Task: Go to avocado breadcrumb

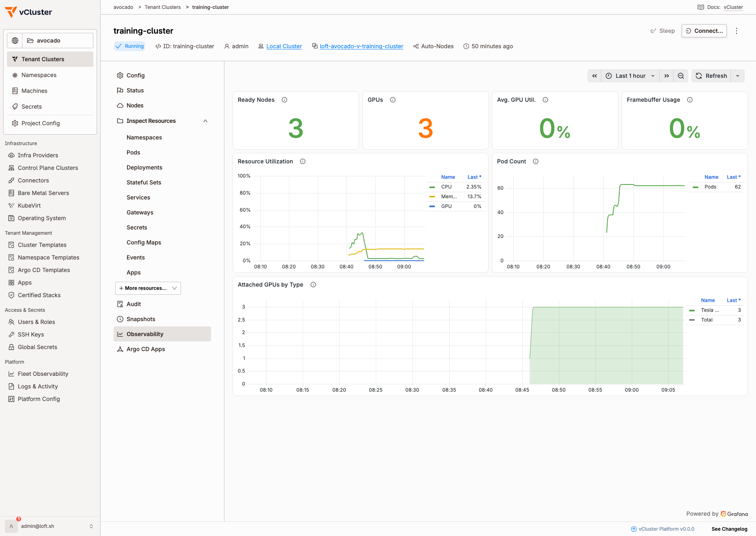Action: pyautogui.click(x=123, y=7)
